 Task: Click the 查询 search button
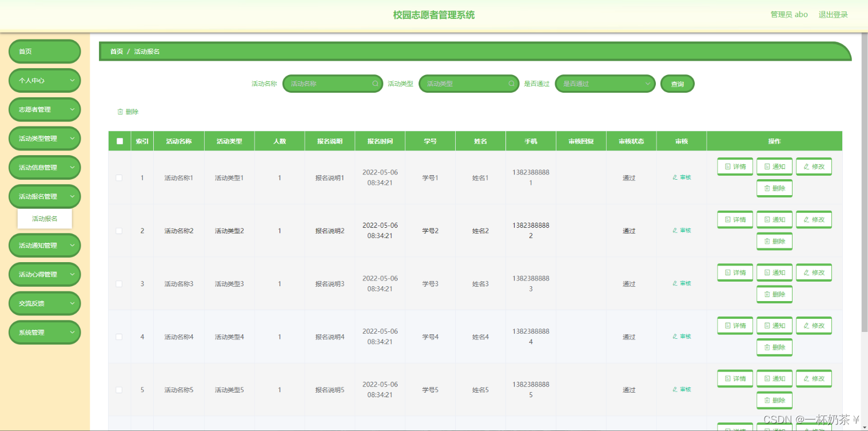click(x=678, y=84)
